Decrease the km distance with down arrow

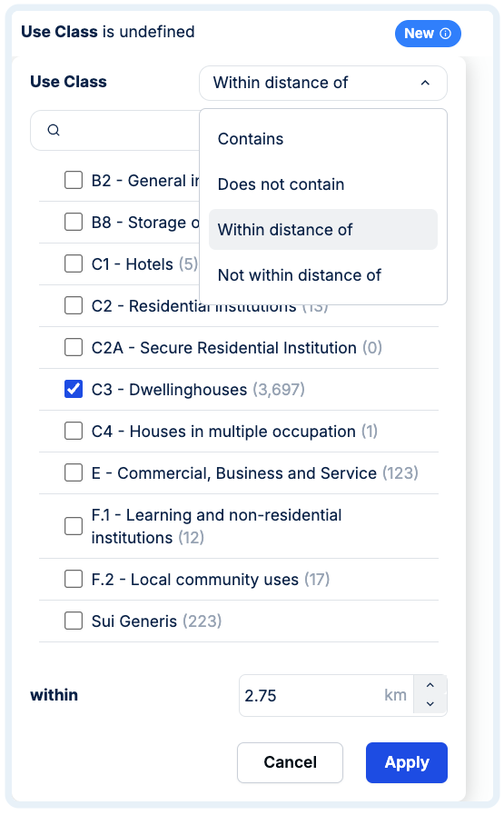(430, 704)
